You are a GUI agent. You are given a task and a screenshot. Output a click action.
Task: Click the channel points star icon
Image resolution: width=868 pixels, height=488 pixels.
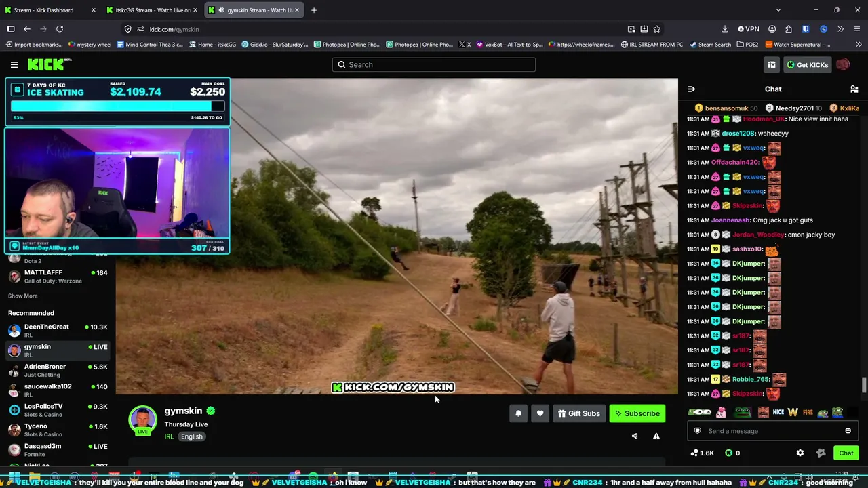pos(821,453)
